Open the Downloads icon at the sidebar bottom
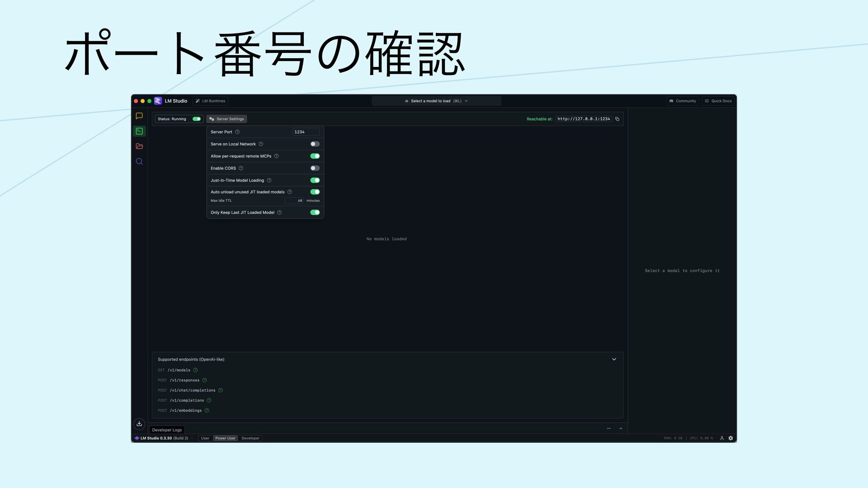 click(139, 423)
